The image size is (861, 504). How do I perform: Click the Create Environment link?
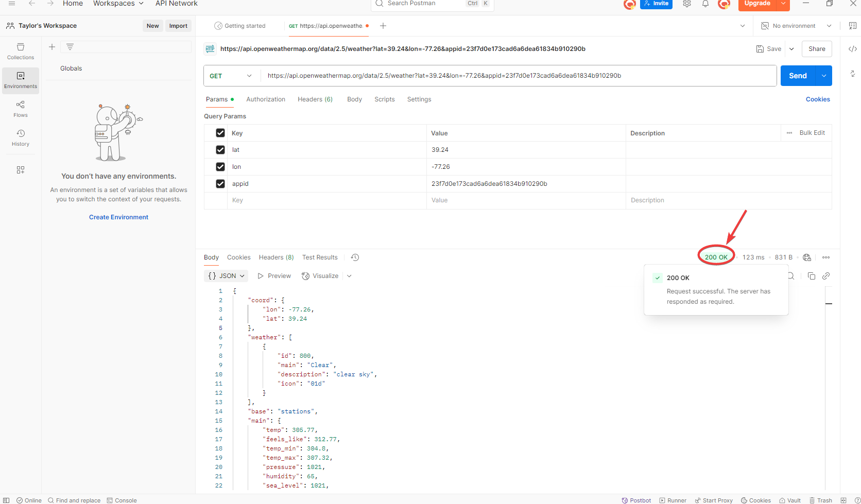click(118, 217)
